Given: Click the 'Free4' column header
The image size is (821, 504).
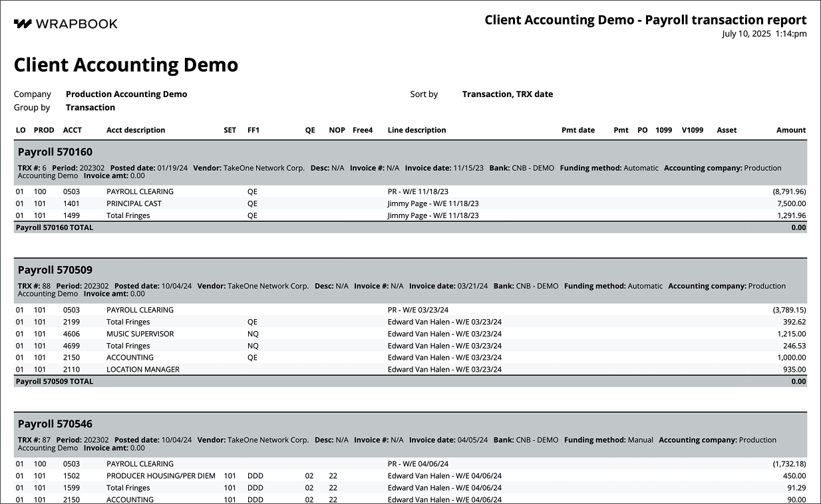Looking at the screenshot, I should coord(363,130).
